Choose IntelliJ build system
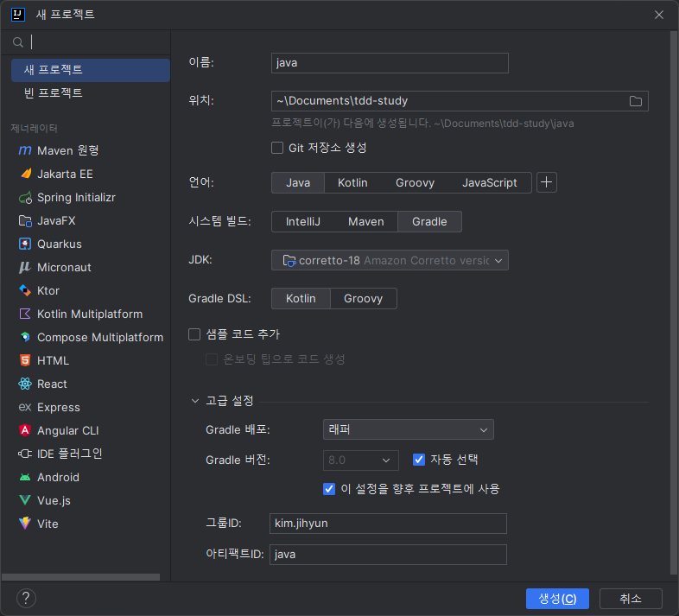The width and height of the screenshot is (679, 616). point(302,222)
